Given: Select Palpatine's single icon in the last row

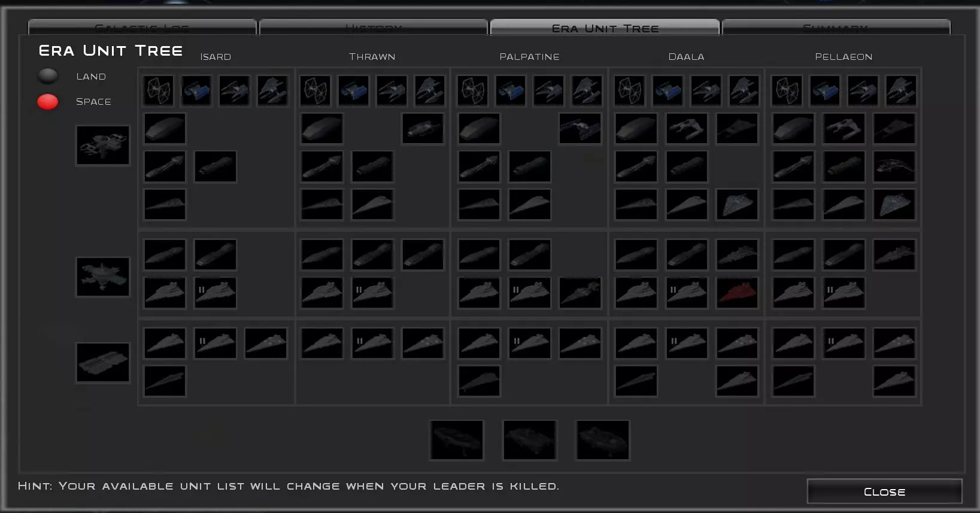Looking at the screenshot, I should [x=479, y=381].
